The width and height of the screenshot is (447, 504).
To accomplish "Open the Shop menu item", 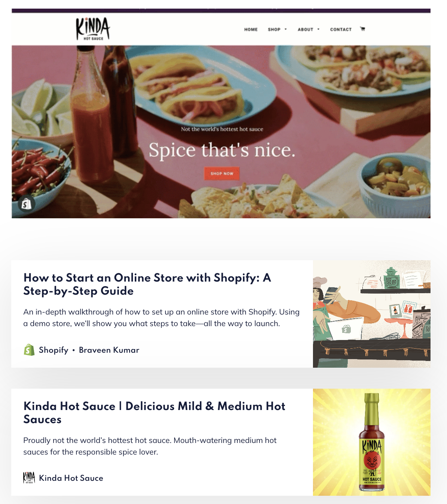I will coord(274,29).
